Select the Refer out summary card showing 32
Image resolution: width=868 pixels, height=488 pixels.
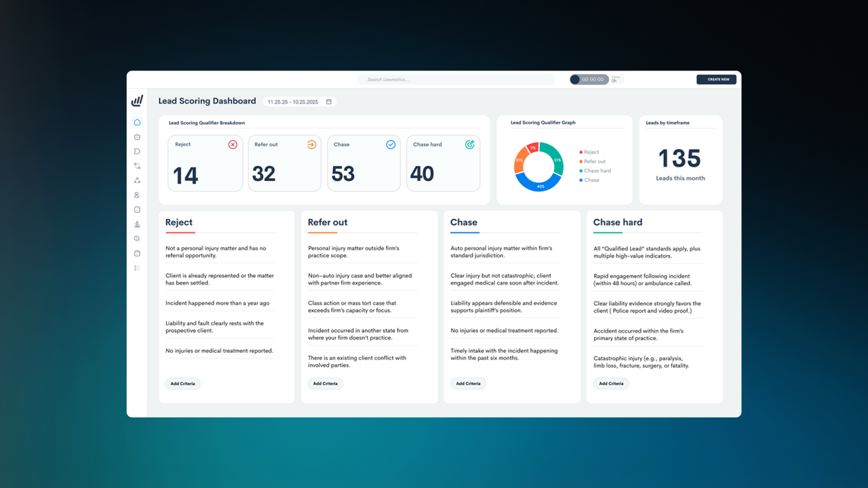click(x=285, y=163)
